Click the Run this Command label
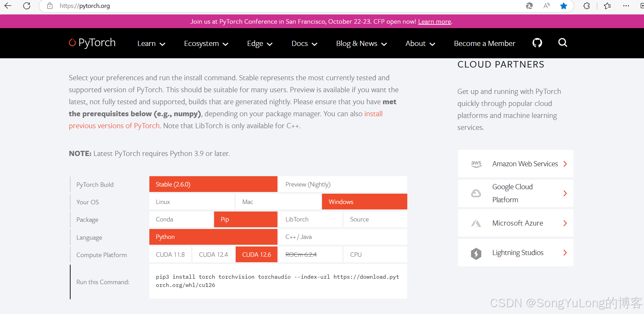Viewport: 644px width, 314px height. pyautogui.click(x=103, y=282)
